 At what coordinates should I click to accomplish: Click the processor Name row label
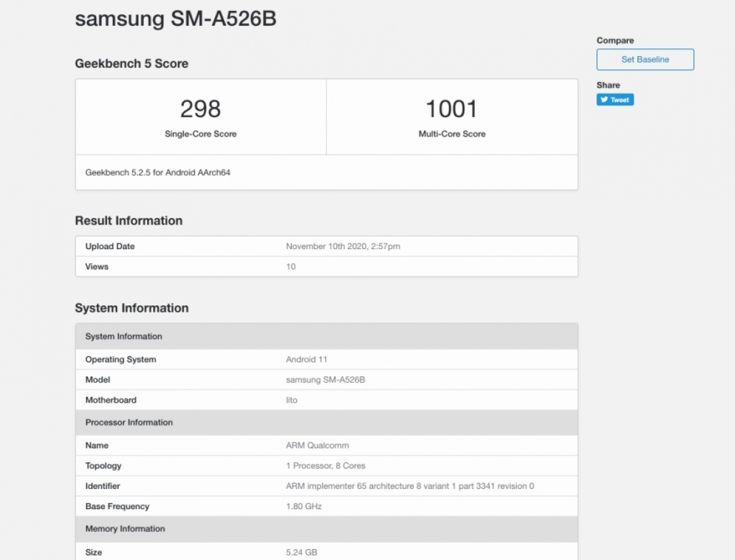pos(97,446)
